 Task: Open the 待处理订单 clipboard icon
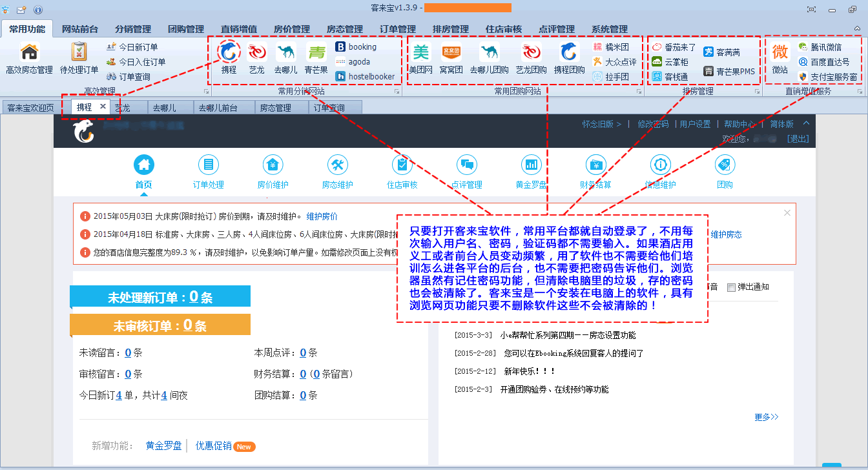point(79,58)
